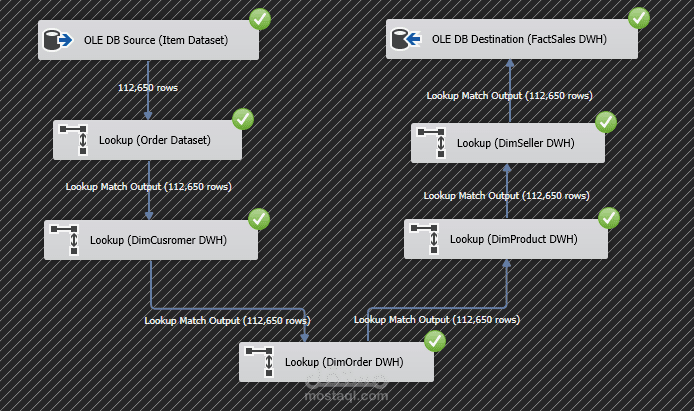Select the Lookup (DimProduct DWH) label

(513, 239)
